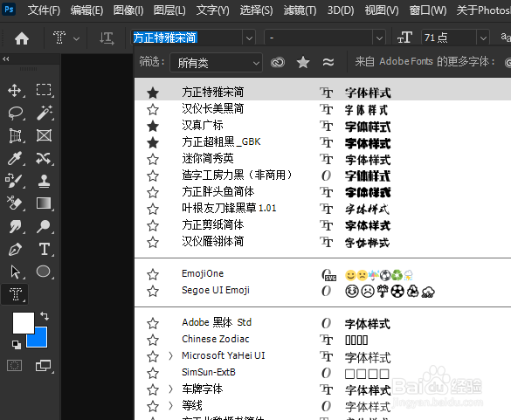Image resolution: width=511 pixels, height=420 pixels.
Task: Open the font family dropdown arrow
Action: click(x=249, y=38)
